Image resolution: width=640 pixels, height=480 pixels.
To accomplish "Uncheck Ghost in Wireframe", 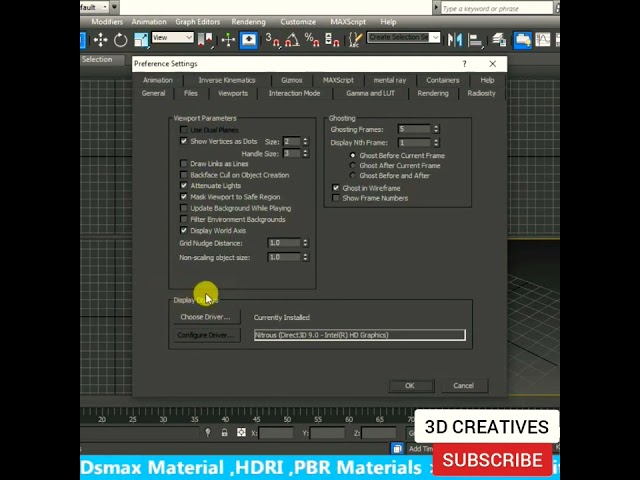I will pos(336,188).
